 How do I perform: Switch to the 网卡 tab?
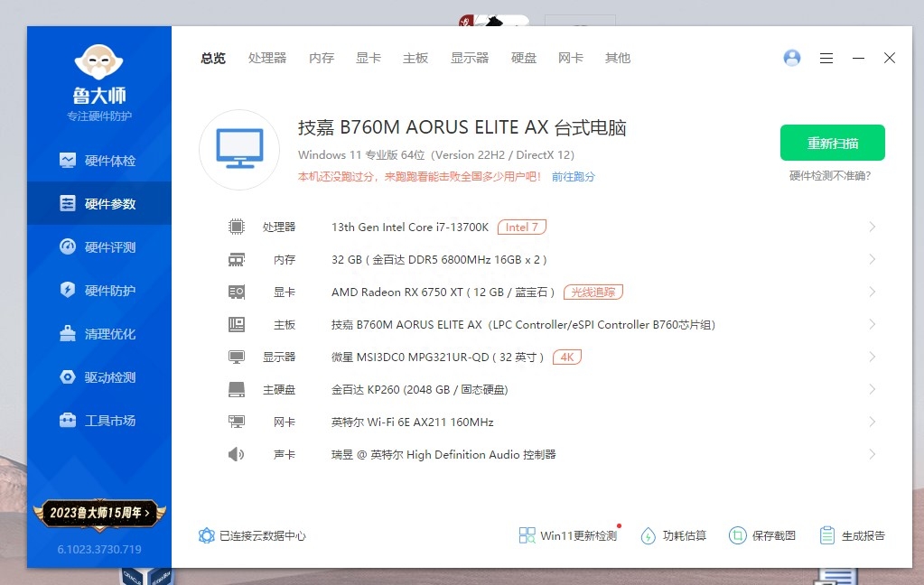click(x=571, y=58)
